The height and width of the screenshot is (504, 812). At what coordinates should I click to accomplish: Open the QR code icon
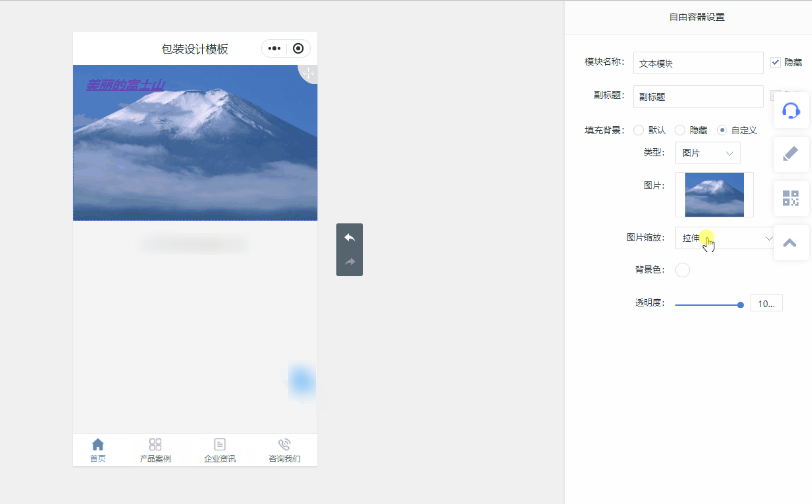790,198
